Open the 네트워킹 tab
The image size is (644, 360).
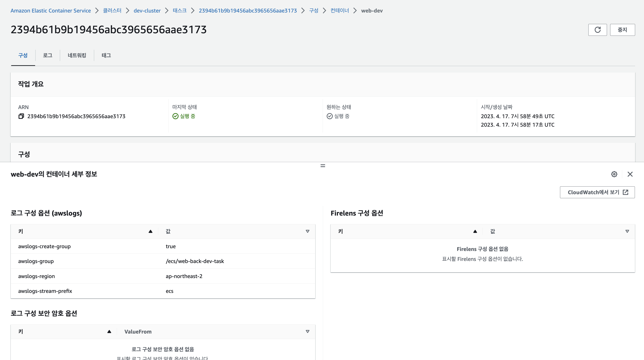click(77, 55)
